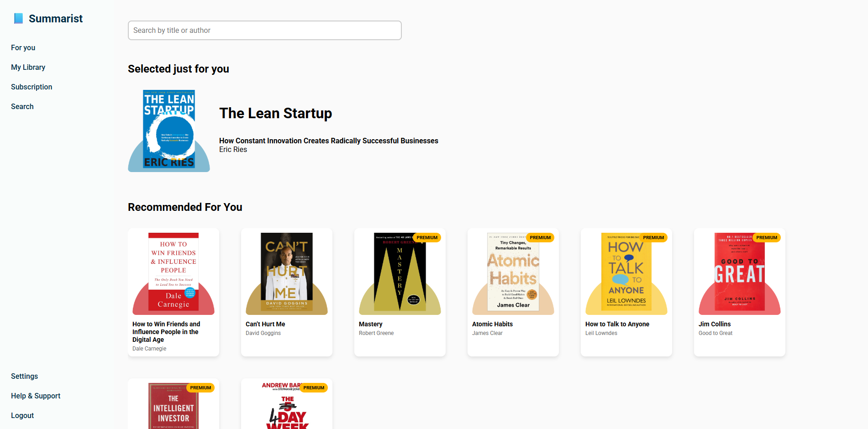Navigate to the Subscription page
This screenshot has width=868, height=429.
32,87
